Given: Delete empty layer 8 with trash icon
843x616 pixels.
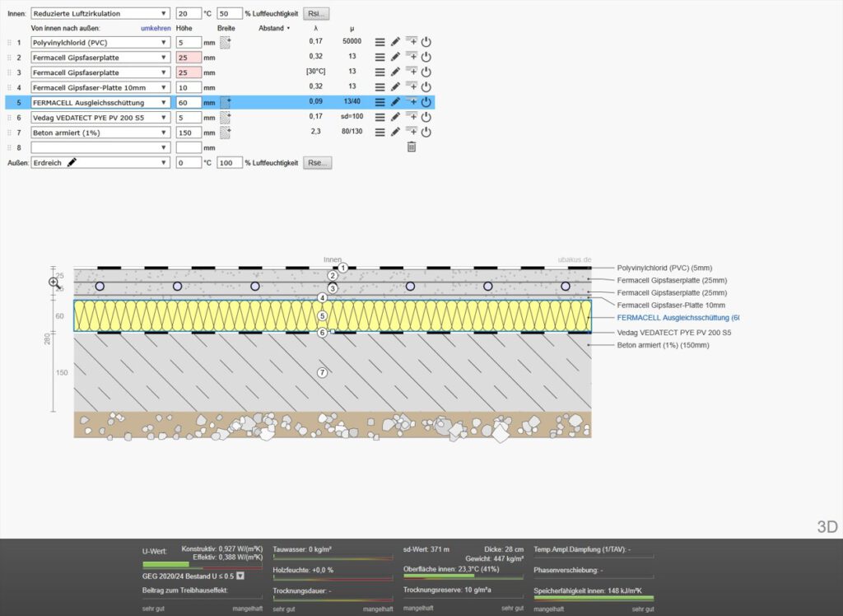Looking at the screenshot, I should pos(412,147).
